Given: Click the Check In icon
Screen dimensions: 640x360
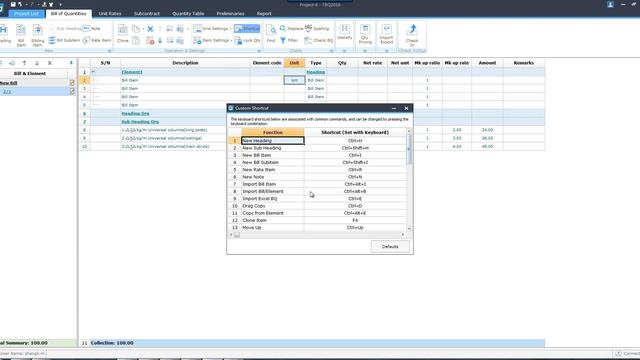Looking at the screenshot, I should [412, 35].
